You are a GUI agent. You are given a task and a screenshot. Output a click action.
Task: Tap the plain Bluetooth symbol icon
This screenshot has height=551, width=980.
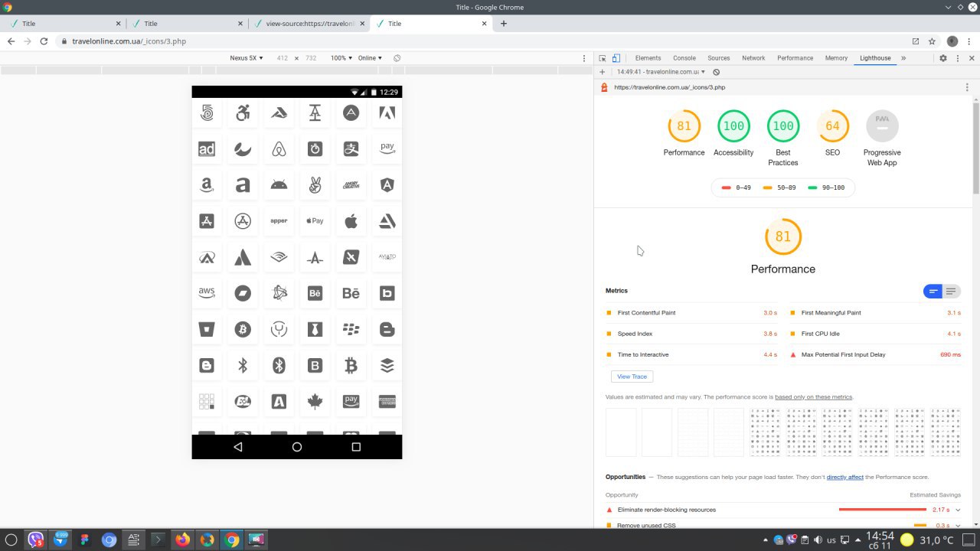click(x=243, y=366)
